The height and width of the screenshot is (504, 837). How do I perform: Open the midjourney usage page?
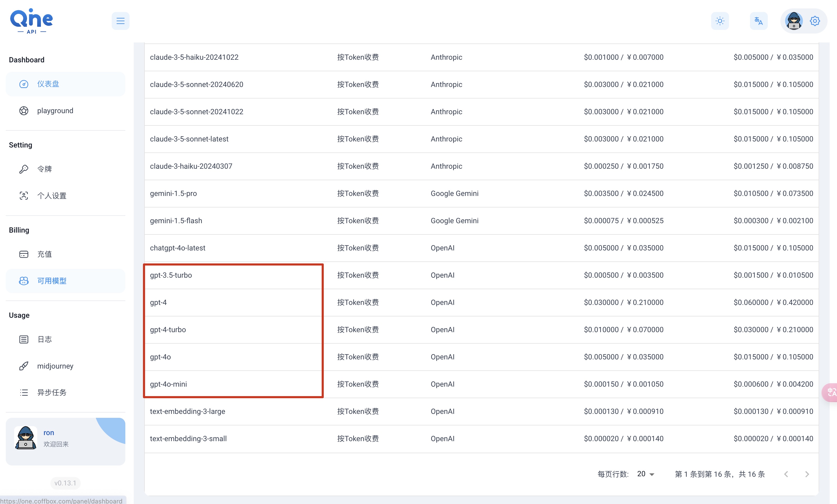click(x=66, y=366)
